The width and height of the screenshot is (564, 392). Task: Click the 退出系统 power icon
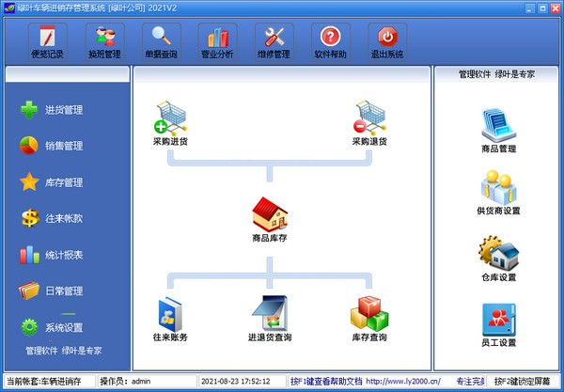click(387, 41)
